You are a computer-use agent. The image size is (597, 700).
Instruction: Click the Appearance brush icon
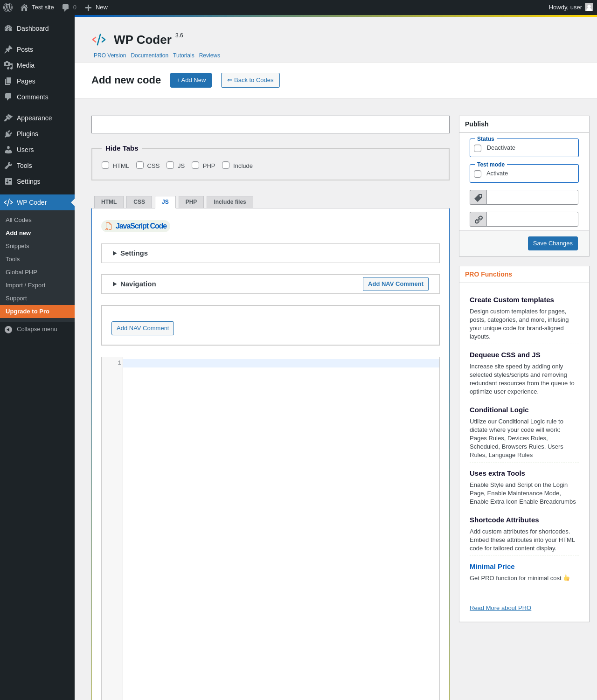click(x=8, y=118)
